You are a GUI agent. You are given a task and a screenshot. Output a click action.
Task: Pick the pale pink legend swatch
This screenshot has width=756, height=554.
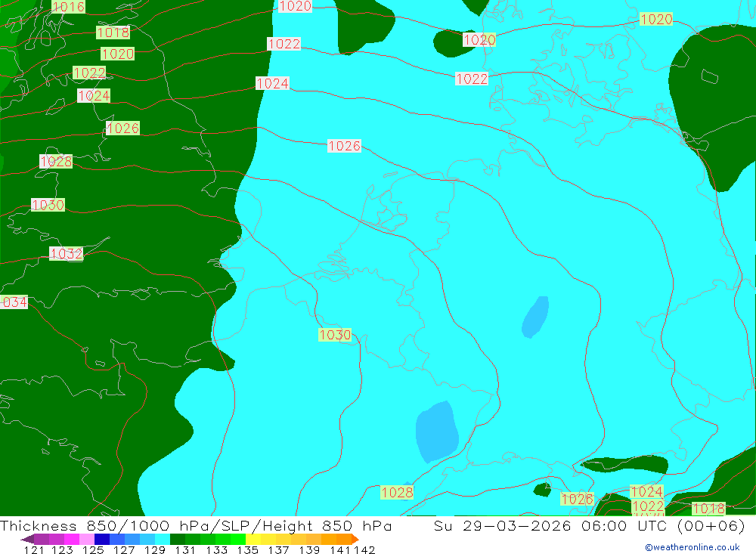87,539
